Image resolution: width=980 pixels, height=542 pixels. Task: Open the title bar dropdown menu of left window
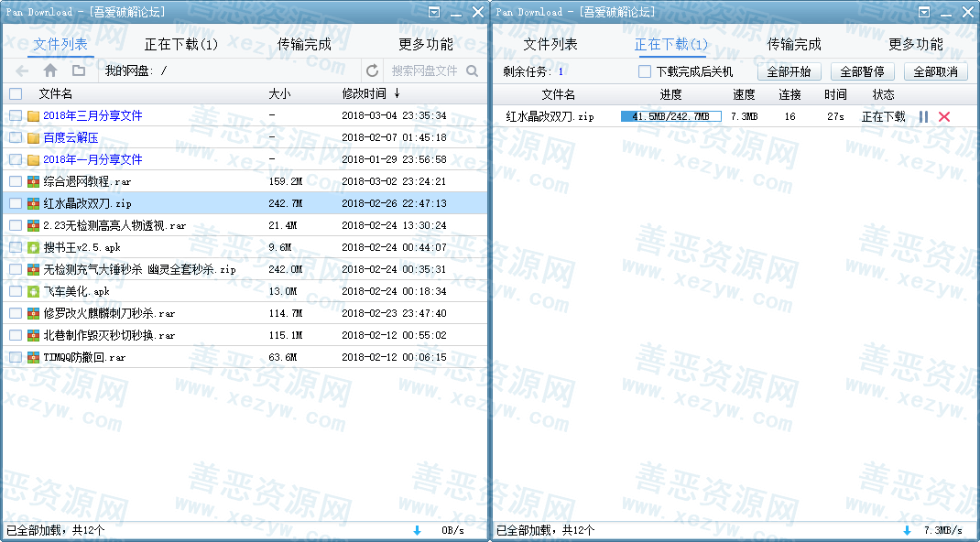434,12
